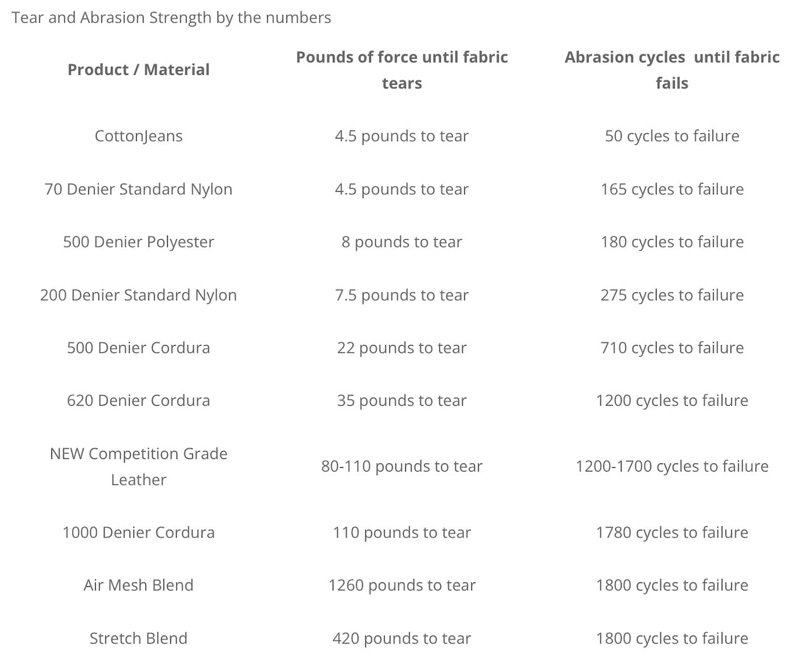Select "NEW Competition Grade Leather" cell

click(x=138, y=467)
